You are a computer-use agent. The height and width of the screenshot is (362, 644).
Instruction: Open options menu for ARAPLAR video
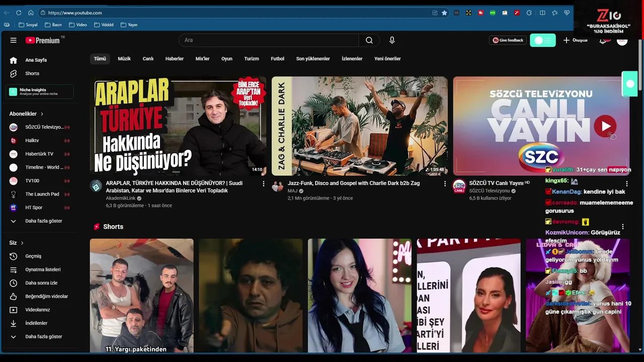[263, 184]
